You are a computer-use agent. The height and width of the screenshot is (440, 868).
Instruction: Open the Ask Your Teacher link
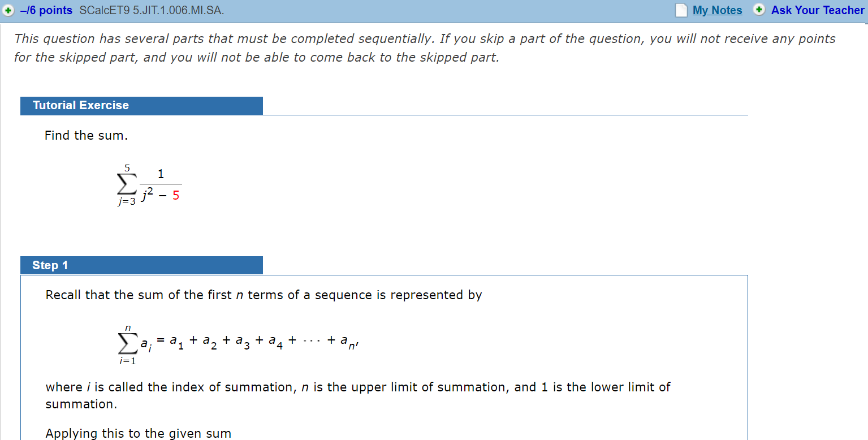(x=817, y=10)
